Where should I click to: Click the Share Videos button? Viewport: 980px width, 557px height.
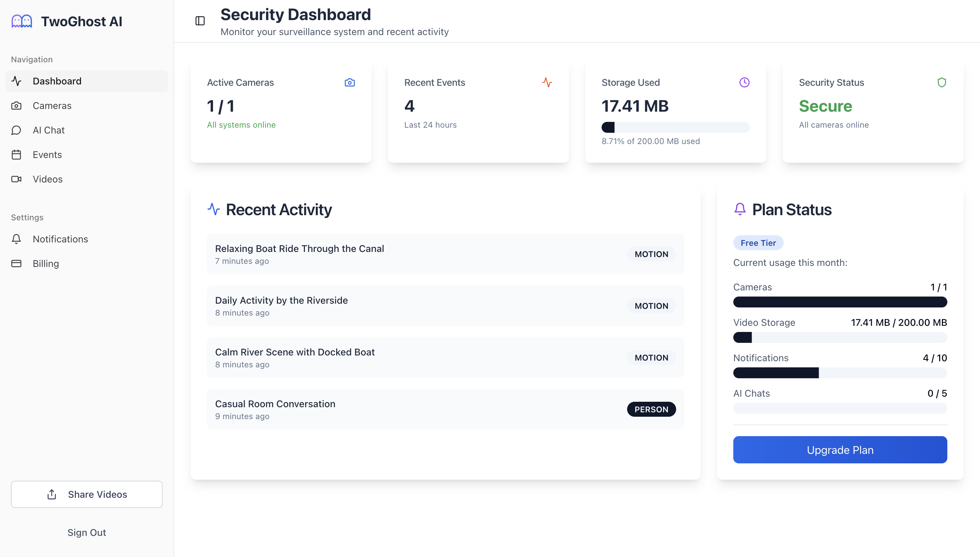(x=87, y=494)
